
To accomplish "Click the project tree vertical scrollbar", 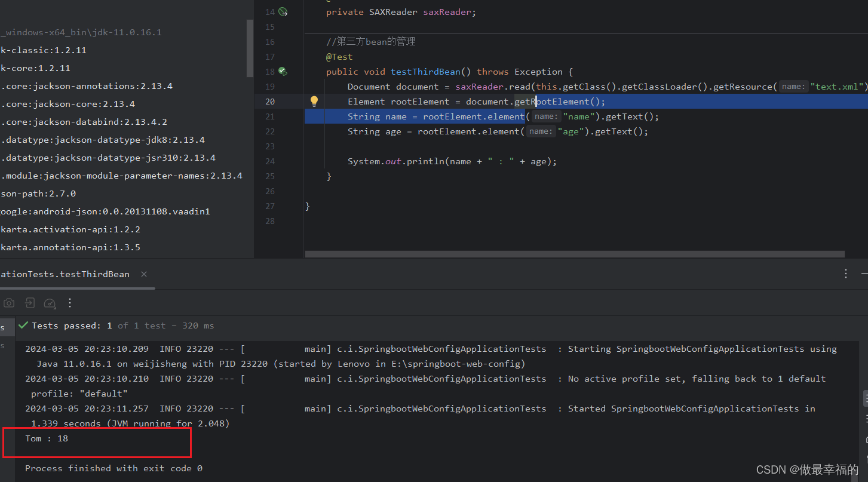I will tap(250, 48).
